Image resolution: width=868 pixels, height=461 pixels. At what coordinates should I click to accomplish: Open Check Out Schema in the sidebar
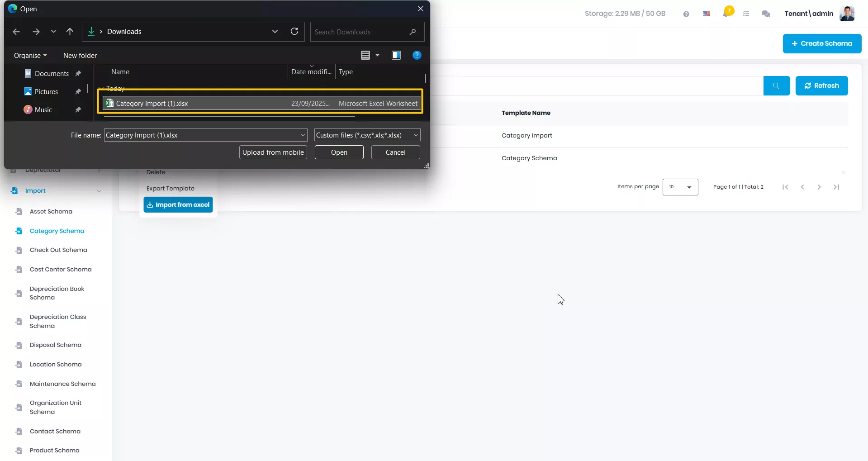(x=58, y=250)
